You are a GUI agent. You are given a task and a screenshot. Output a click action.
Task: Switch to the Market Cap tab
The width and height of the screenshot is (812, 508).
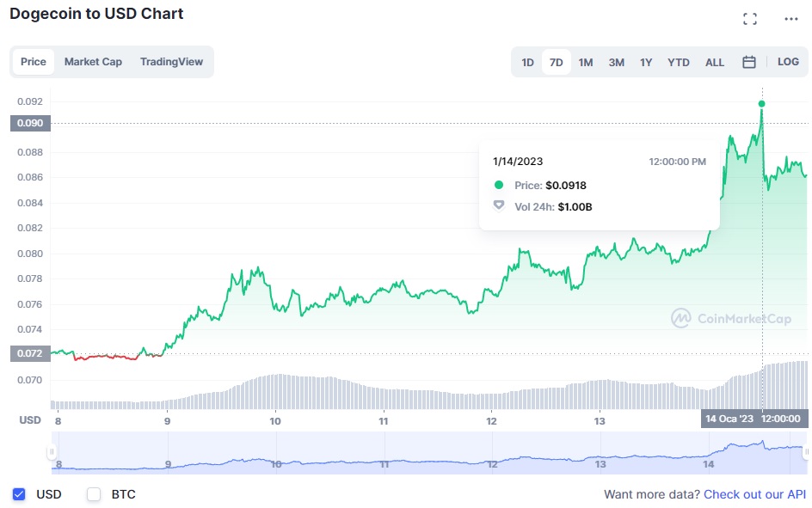tap(93, 62)
